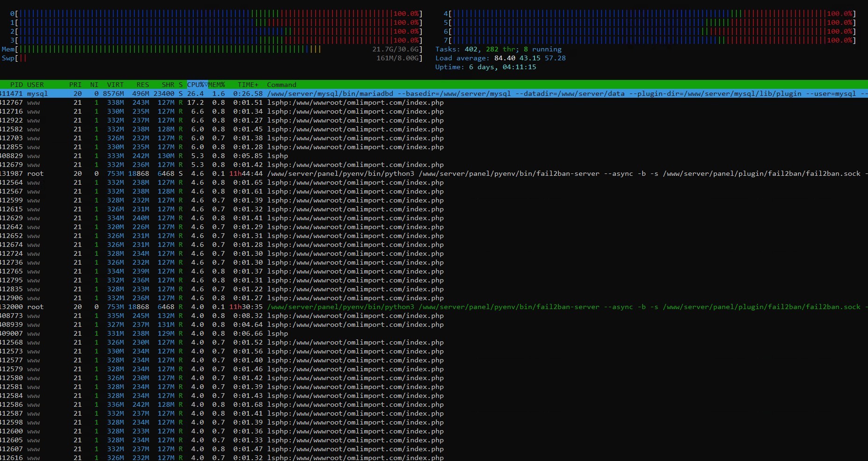Click the Command column header
Viewport: 868px width, 461px height.
click(282, 85)
